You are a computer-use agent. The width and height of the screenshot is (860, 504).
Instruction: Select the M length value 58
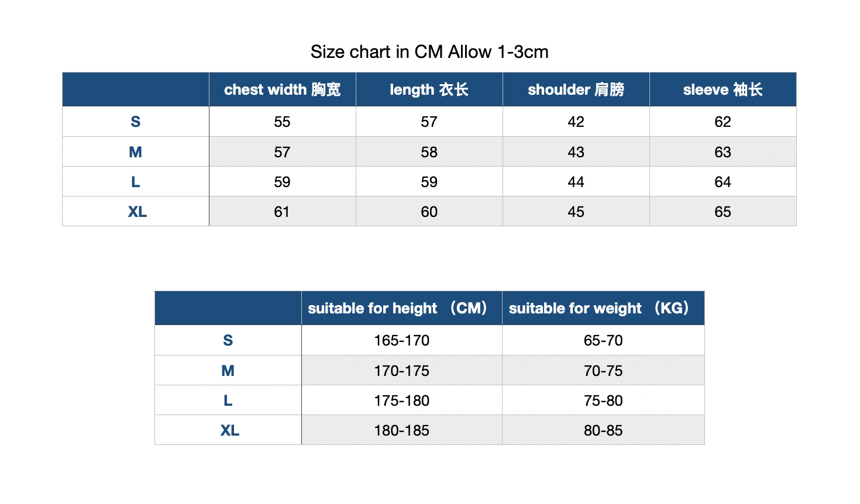[429, 152]
